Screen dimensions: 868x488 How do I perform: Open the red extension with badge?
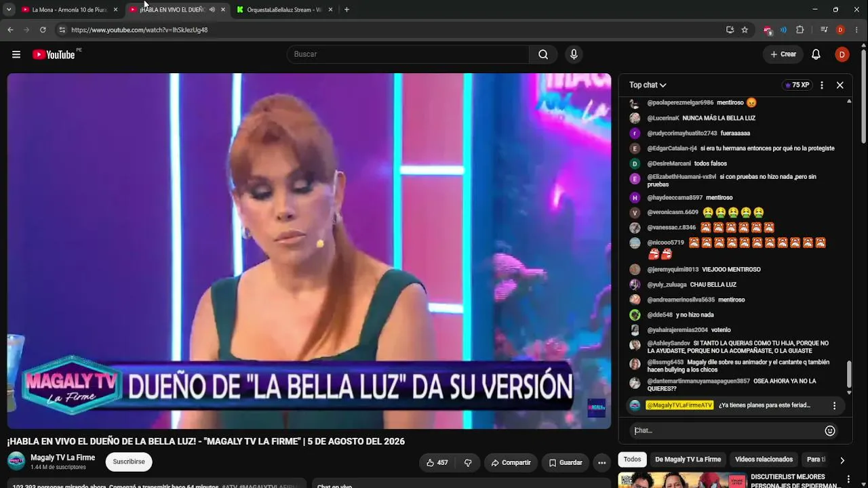[x=768, y=30]
